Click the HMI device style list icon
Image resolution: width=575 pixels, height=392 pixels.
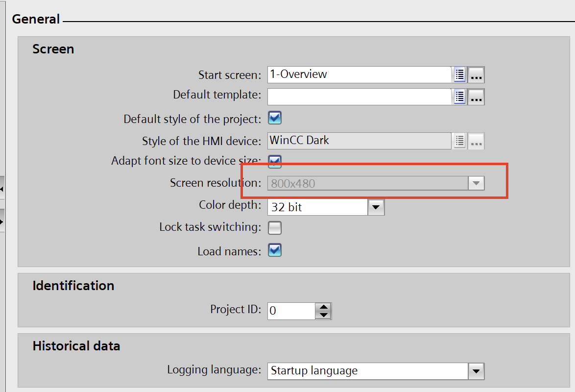click(x=459, y=141)
